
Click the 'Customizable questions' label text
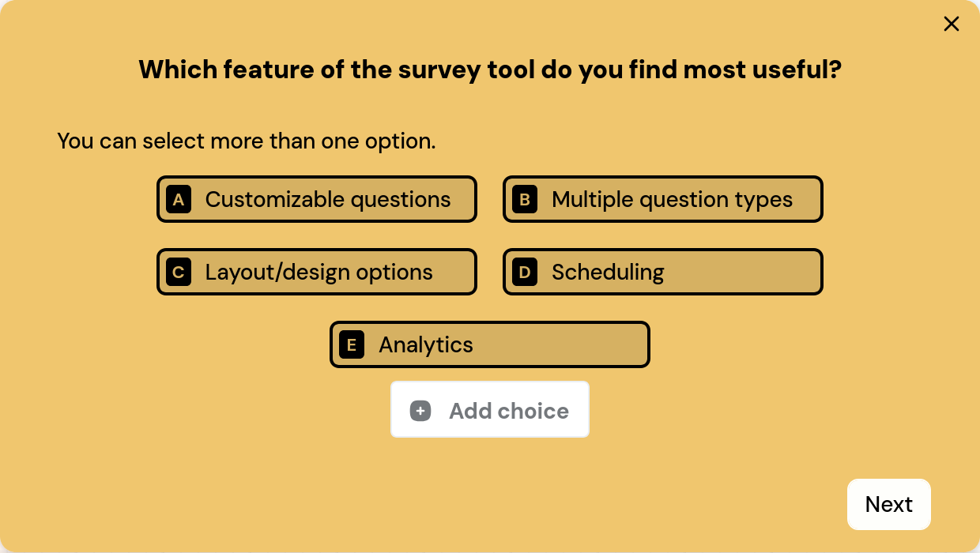tap(328, 200)
